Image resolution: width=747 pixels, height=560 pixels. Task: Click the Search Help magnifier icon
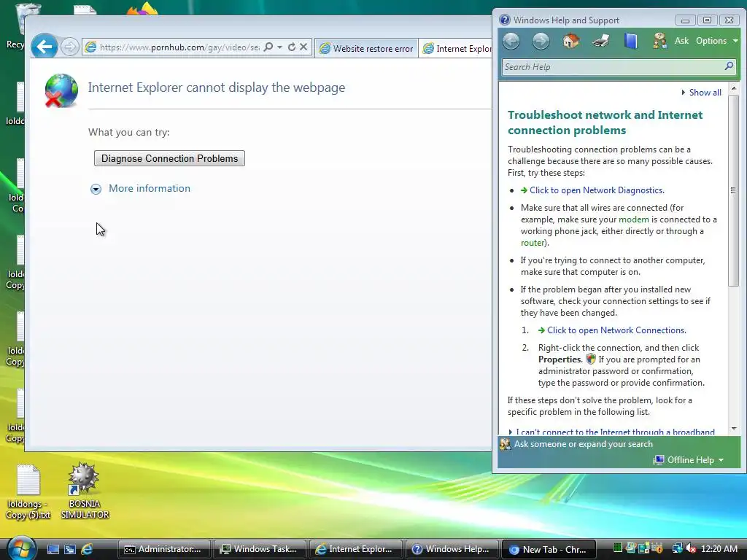pos(729,66)
